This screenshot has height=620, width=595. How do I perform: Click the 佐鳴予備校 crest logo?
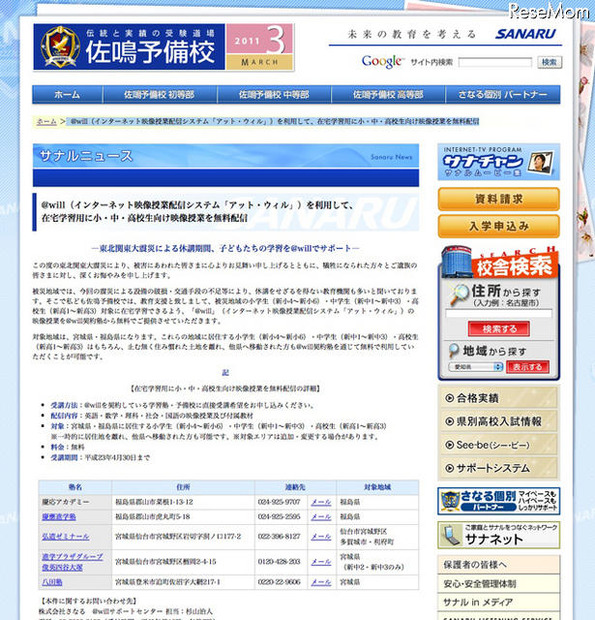click(60, 47)
